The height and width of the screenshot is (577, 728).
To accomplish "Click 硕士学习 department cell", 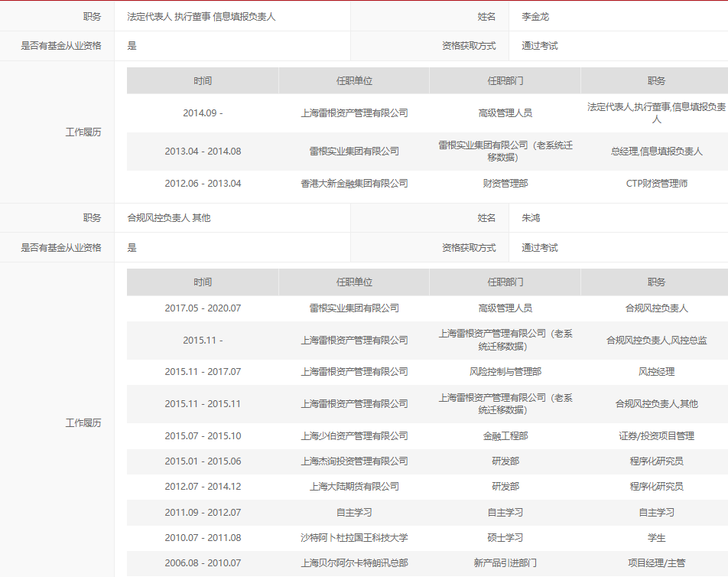I will 505,537.
